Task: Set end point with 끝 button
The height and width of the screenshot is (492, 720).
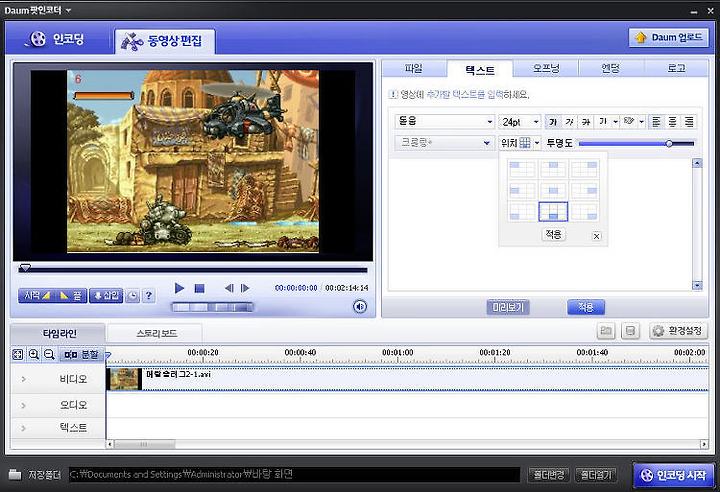Action: coord(70,295)
